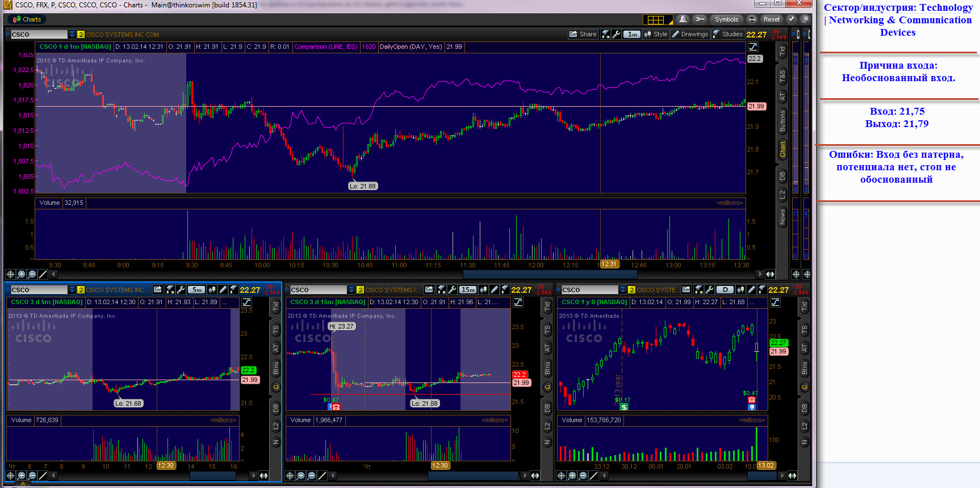Zoom out on the 15m chart

click(311, 476)
